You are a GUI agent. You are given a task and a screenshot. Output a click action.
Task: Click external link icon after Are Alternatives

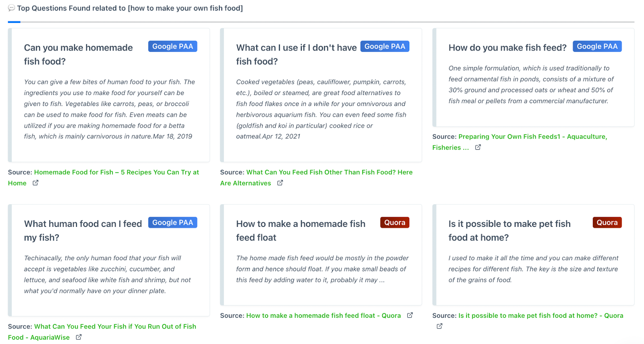pos(280,183)
